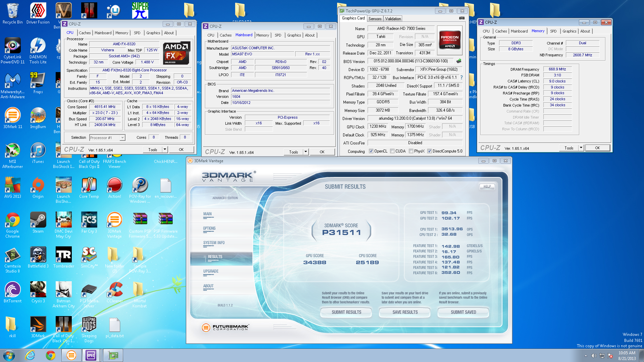Click Tools button in the first CPU-Z window
644x362 pixels.
153,149
